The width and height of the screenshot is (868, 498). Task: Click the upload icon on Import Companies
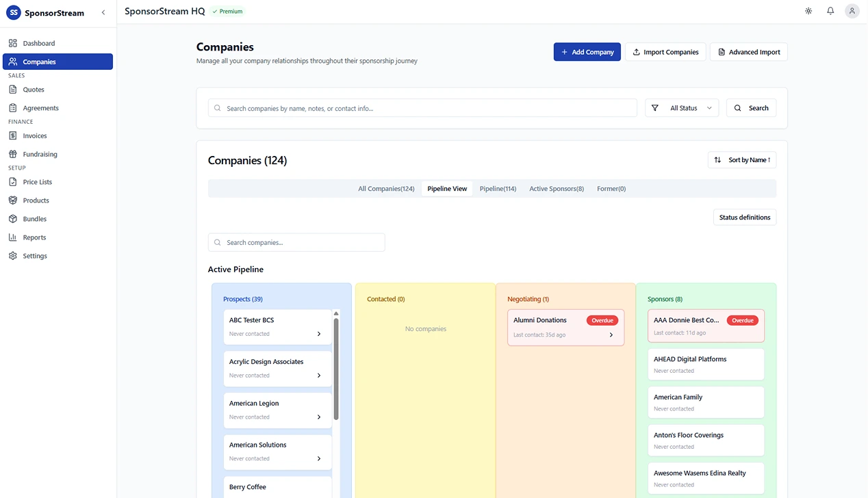point(636,52)
